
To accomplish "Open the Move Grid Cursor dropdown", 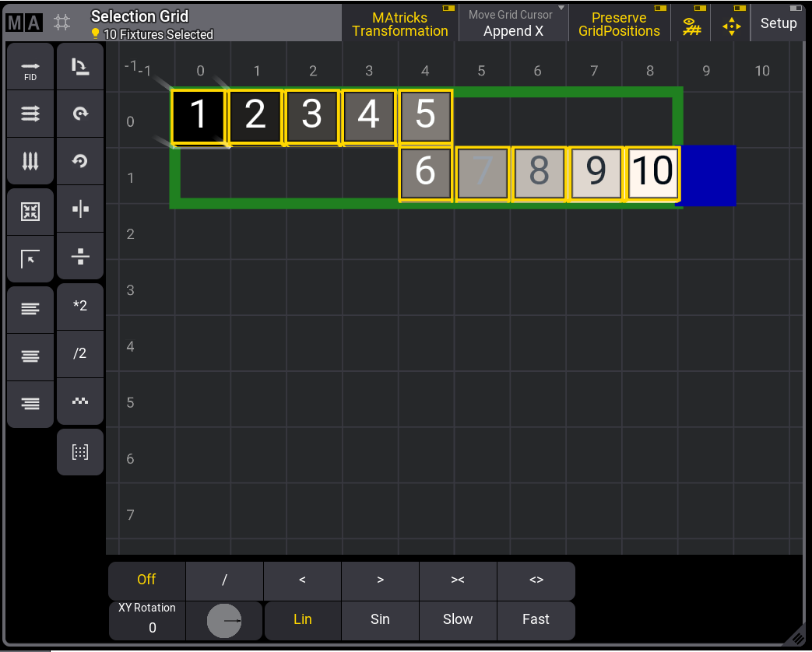I will (x=513, y=23).
